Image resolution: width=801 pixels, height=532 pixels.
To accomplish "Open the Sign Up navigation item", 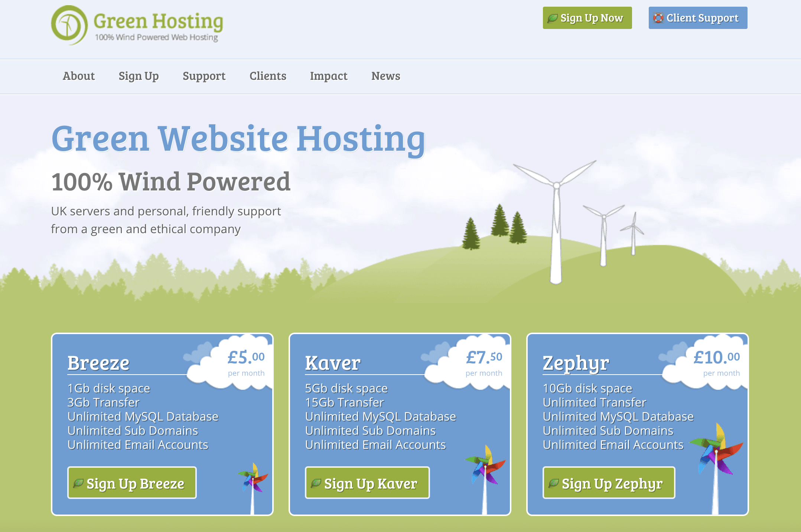I will (x=139, y=76).
